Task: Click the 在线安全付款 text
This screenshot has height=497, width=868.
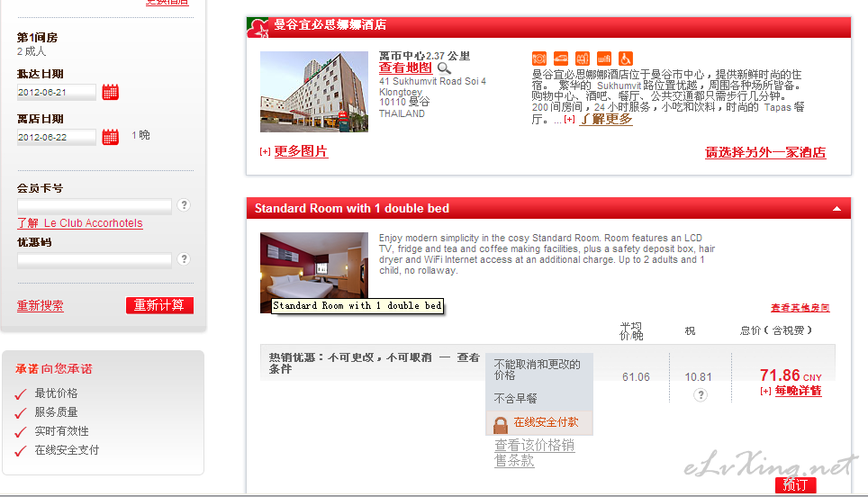Action: coord(546,421)
